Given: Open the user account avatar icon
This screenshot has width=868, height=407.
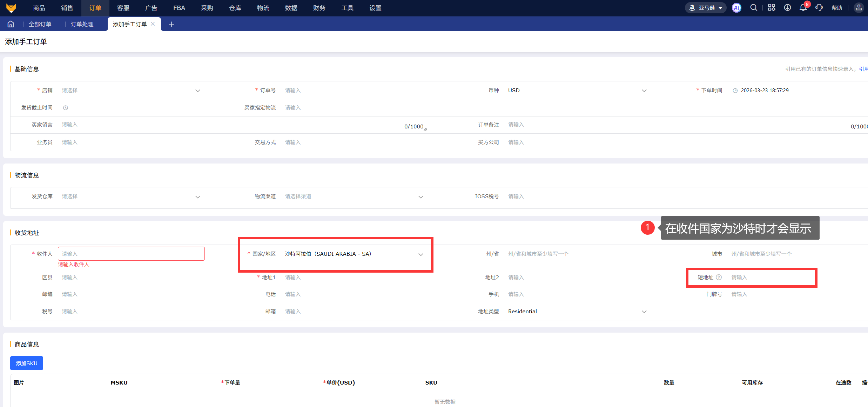Looking at the screenshot, I should tap(858, 8).
